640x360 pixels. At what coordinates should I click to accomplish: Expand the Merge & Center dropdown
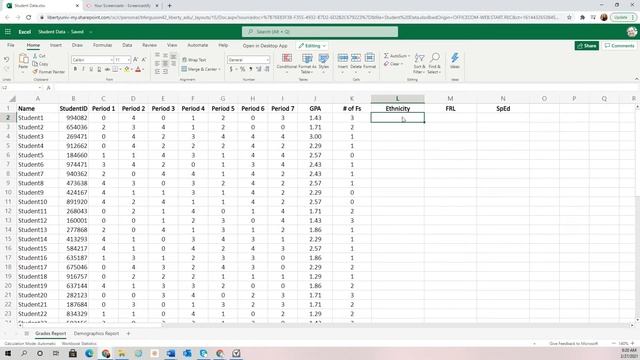click(219, 69)
